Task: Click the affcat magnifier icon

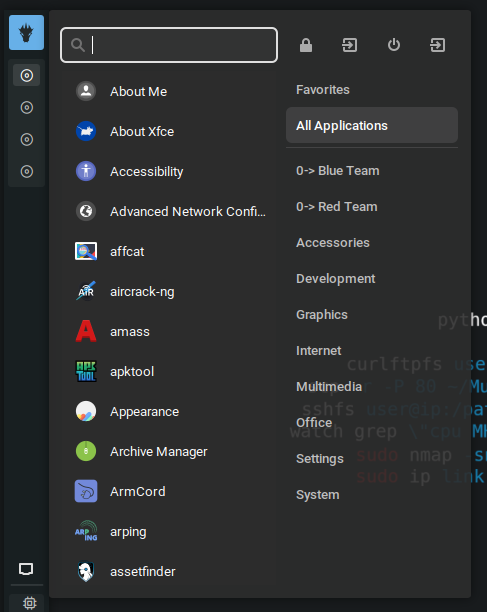Action: pos(86,251)
